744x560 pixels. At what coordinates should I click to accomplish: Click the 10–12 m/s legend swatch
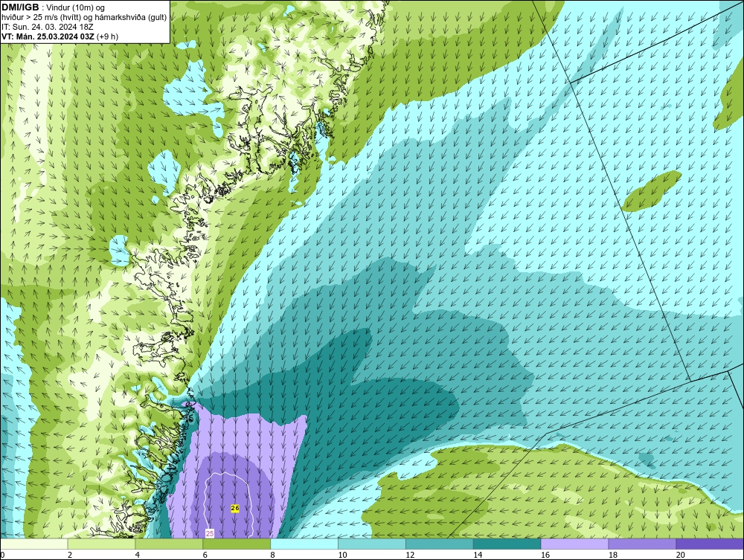372,544
